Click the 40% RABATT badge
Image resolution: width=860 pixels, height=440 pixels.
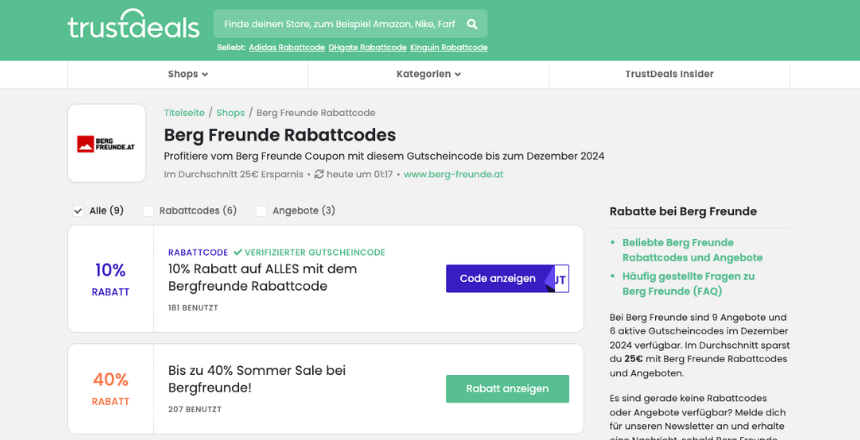(x=110, y=388)
